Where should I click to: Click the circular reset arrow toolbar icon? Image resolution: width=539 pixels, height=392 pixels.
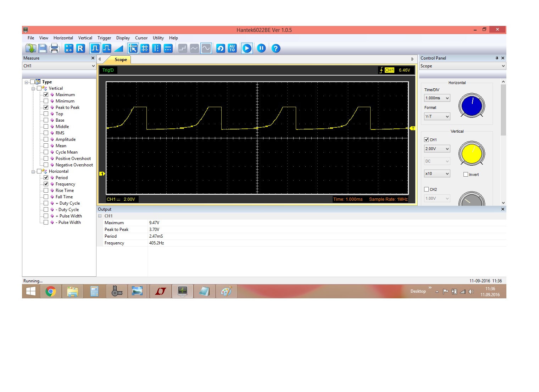pos(221,48)
